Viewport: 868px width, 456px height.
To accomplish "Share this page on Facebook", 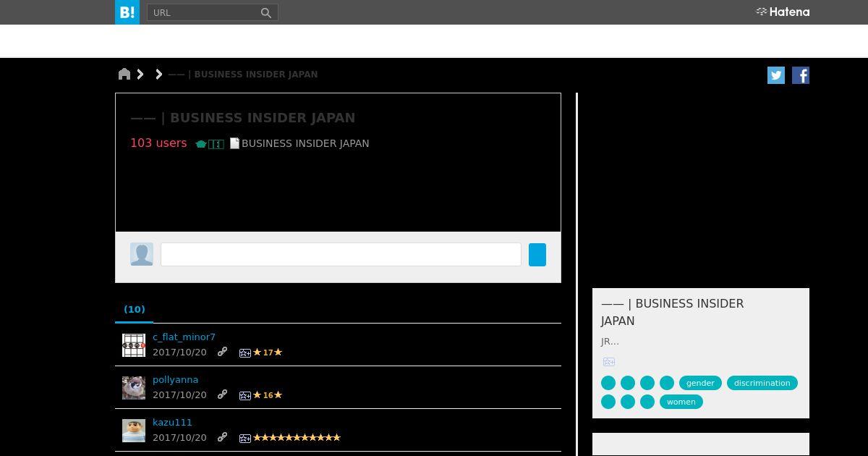I will coord(801,75).
